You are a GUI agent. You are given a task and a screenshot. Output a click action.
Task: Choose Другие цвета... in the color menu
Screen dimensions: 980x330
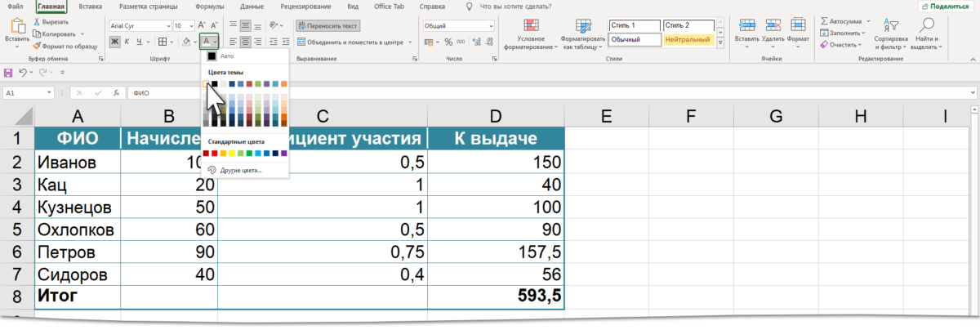(239, 170)
